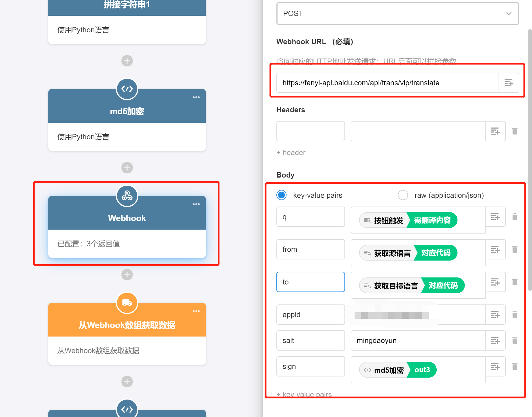The height and width of the screenshot is (417, 532).
Task: Click the appid value field
Action: (418, 315)
